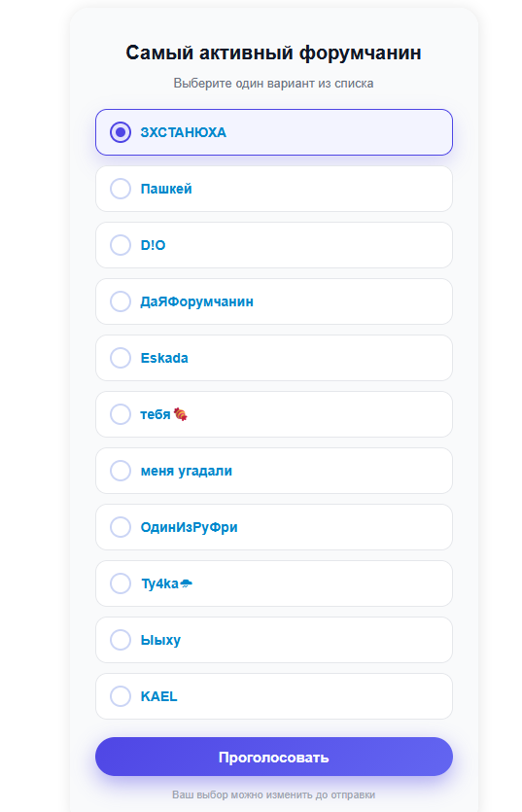Select the Eskada radio button
The image size is (522, 812).
(121, 358)
